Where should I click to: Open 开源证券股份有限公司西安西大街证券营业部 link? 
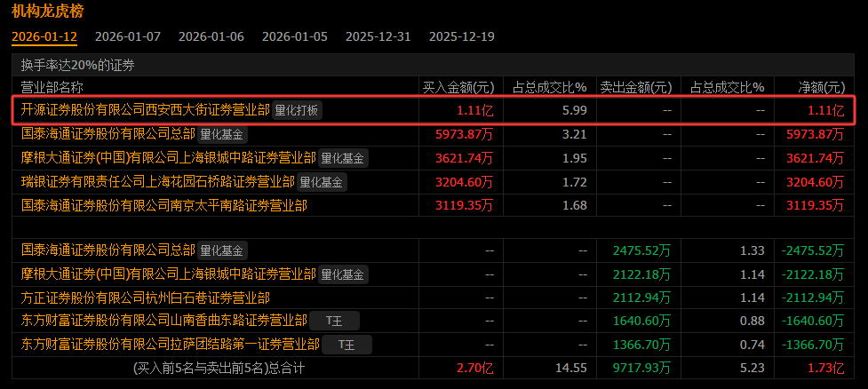[x=146, y=109]
